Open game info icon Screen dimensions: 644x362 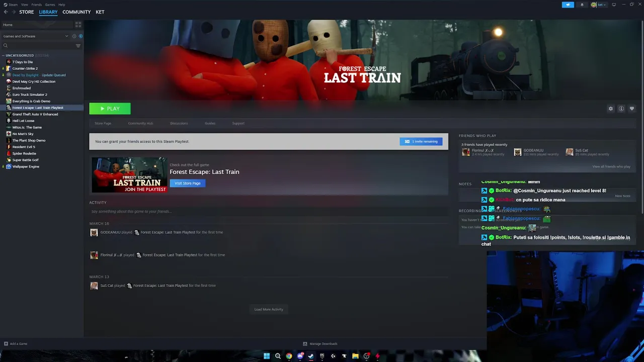621,109
